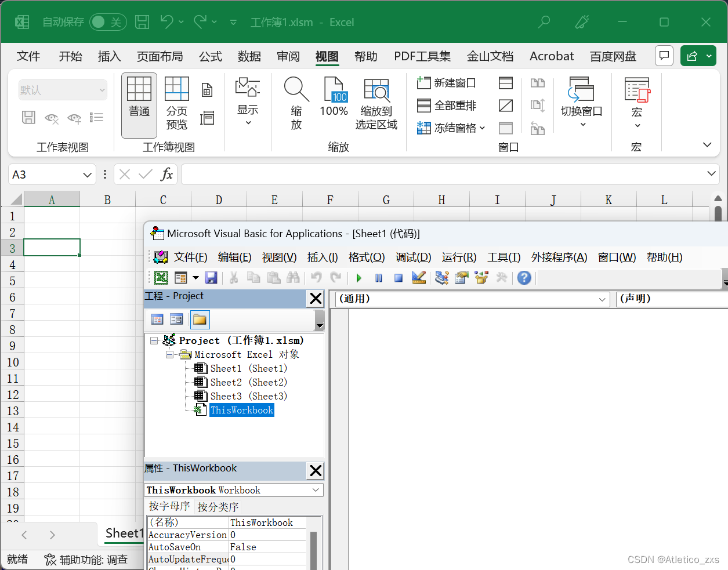The height and width of the screenshot is (570, 728).
Task: Toggle AutoSave (自动保存) switch
Action: (x=108, y=22)
